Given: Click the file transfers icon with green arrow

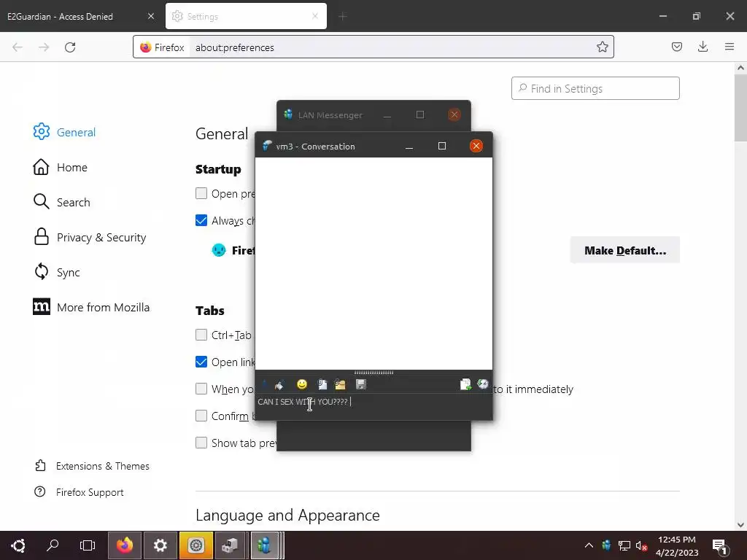Looking at the screenshot, I should tap(465, 384).
